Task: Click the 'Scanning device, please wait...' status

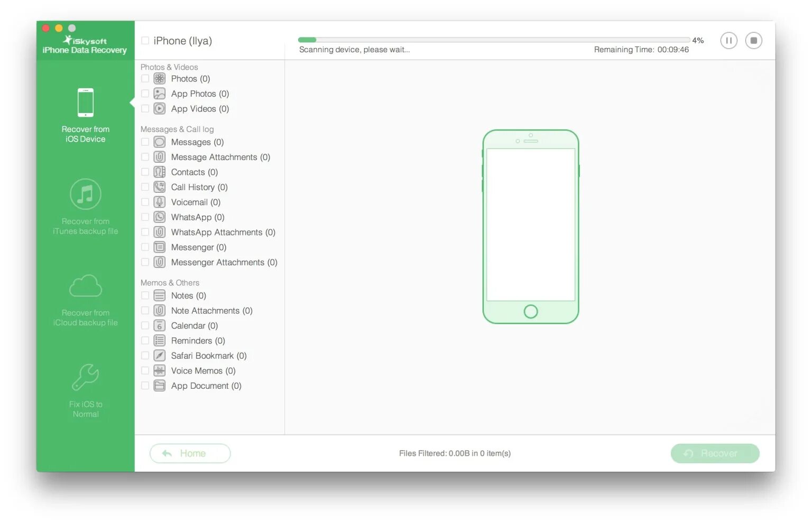Action: pyautogui.click(x=354, y=50)
